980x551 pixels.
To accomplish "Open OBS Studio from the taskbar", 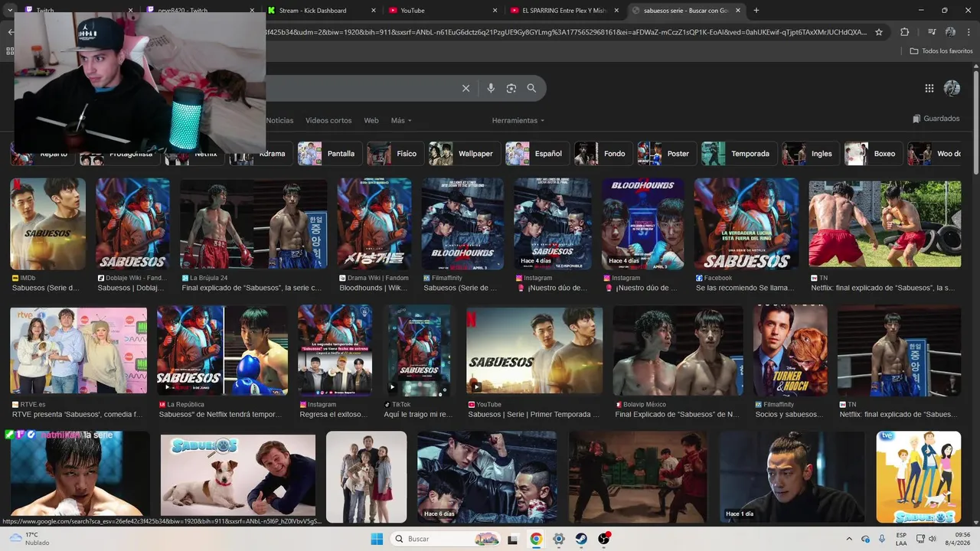I will (604, 539).
